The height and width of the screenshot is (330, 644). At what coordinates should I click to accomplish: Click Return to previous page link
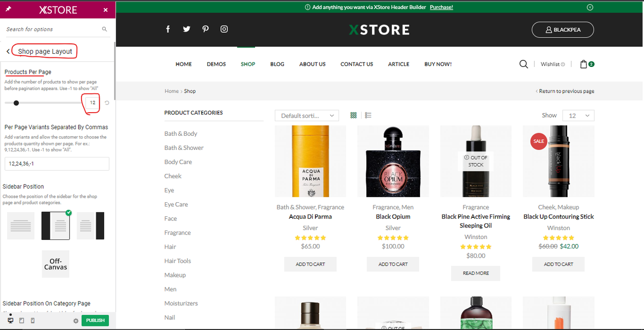coord(565,91)
